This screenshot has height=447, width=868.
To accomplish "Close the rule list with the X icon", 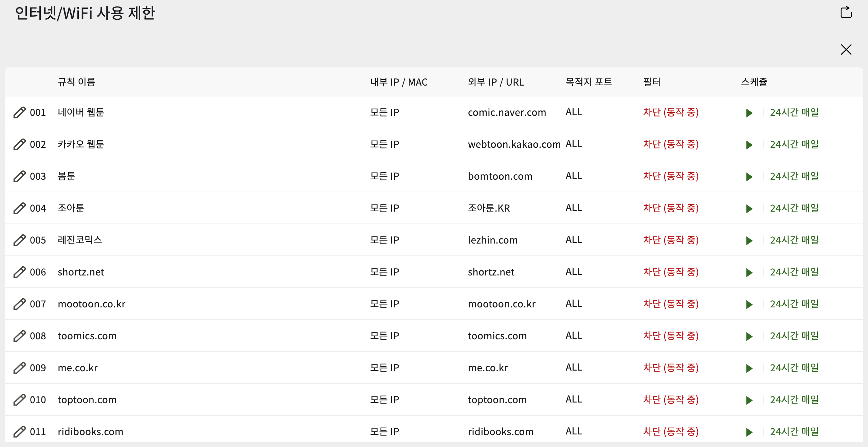I will tap(846, 50).
